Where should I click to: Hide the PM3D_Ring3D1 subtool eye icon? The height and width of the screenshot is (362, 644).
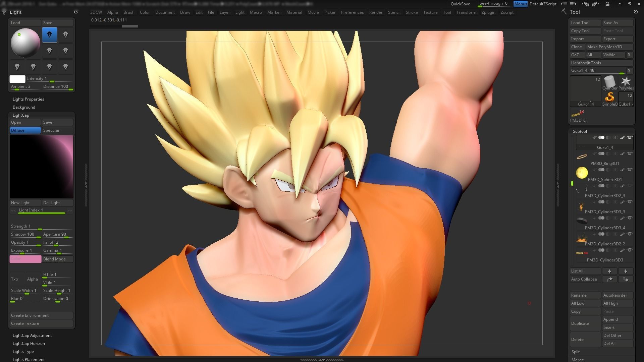[x=630, y=154]
